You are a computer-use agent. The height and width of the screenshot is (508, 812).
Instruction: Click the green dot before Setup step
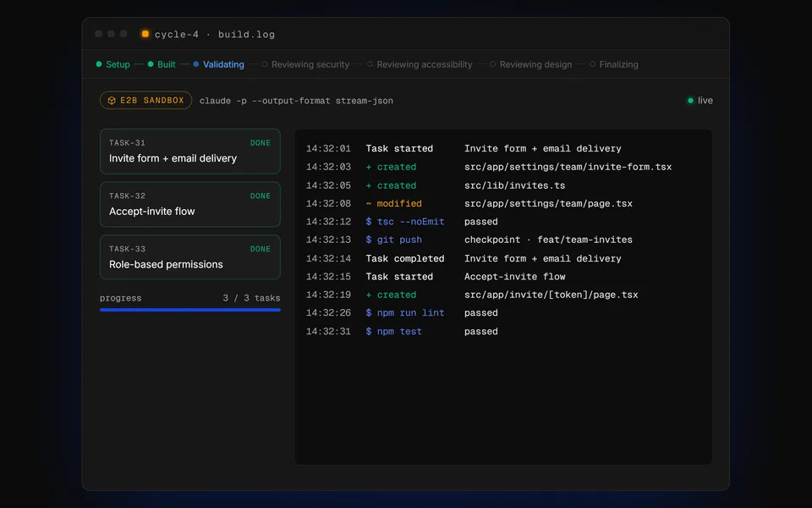tap(99, 64)
